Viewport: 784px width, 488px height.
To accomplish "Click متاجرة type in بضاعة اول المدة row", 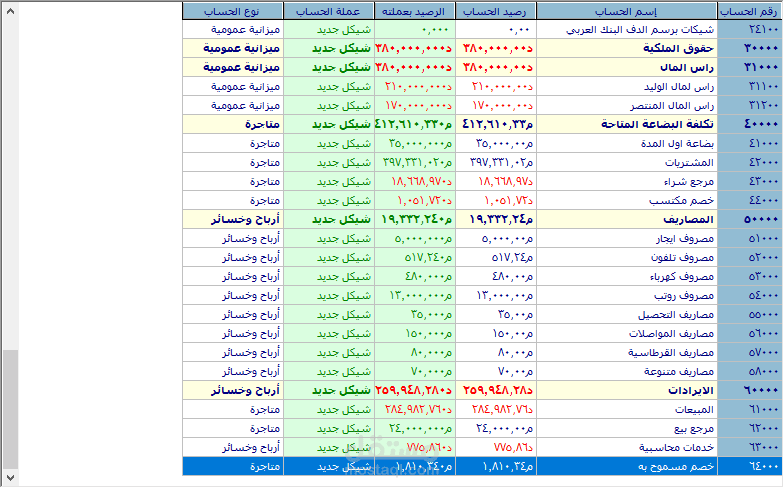I will click(x=232, y=144).
